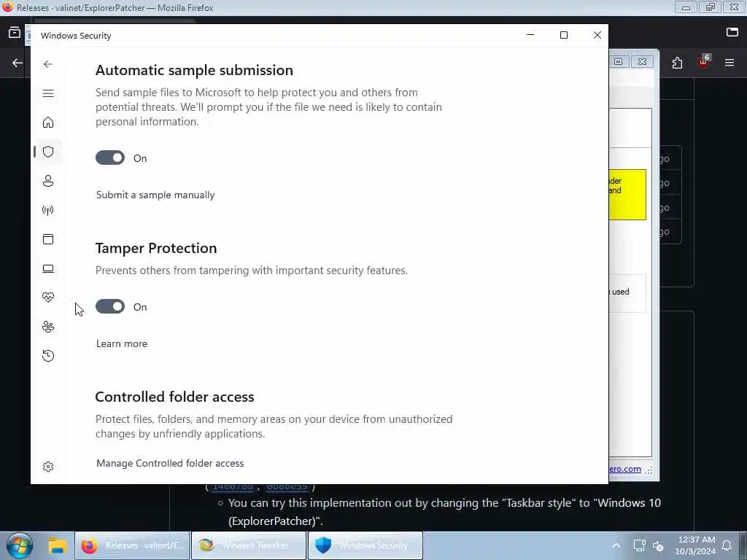Open Firefox application hamburger menu

(x=729, y=63)
